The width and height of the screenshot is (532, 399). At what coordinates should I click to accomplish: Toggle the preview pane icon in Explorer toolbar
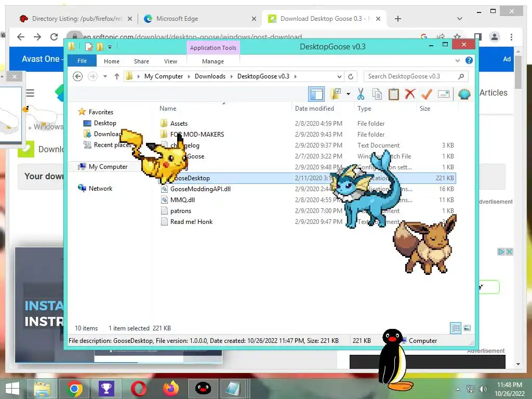[x=316, y=94]
